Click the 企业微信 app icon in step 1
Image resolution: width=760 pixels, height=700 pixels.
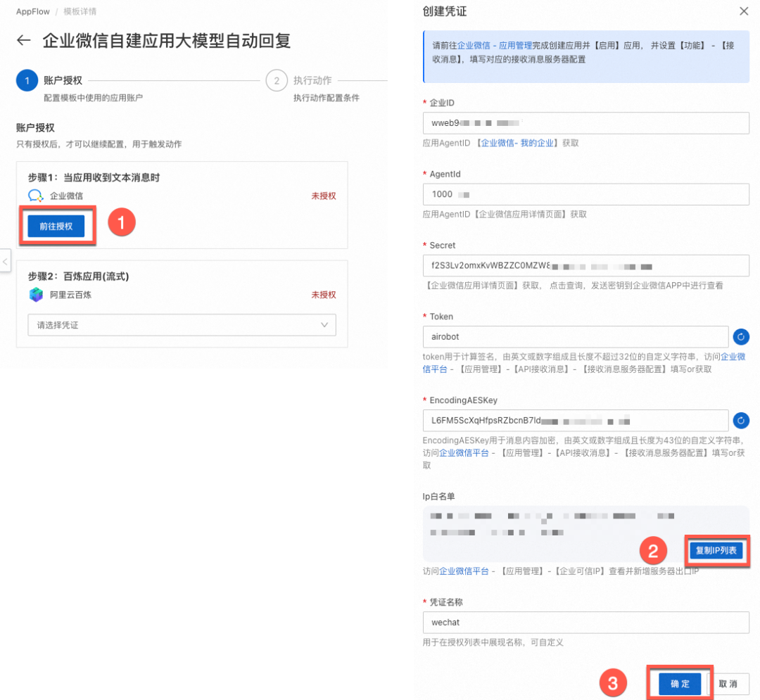pos(35,196)
